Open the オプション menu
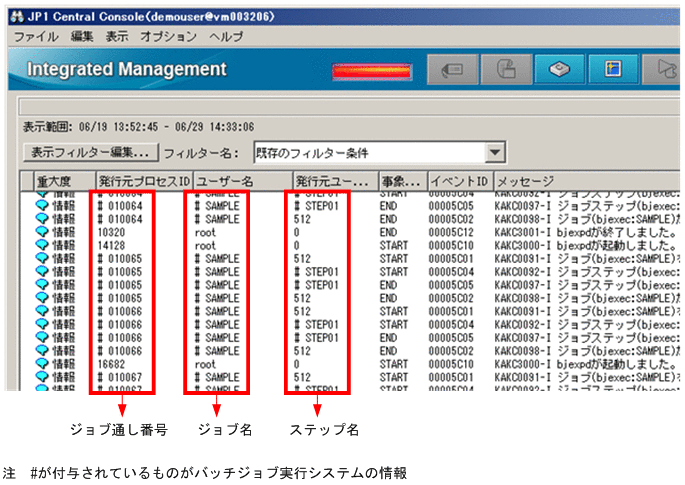Viewport: 685px width, 485px height. (x=169, y=37)
